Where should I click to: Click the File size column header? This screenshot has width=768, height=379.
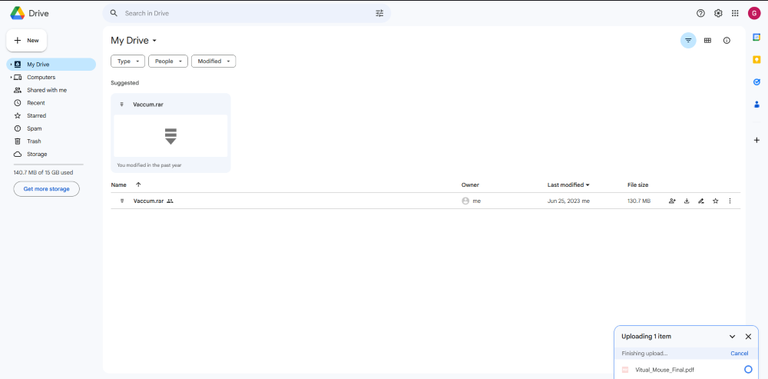pyautogui.click(x=638, y=185)
